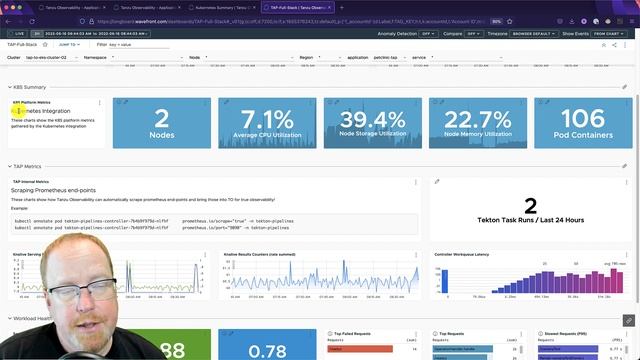Collapse the TAP Metrics section
640x360 pixels.
coord(10,166)
